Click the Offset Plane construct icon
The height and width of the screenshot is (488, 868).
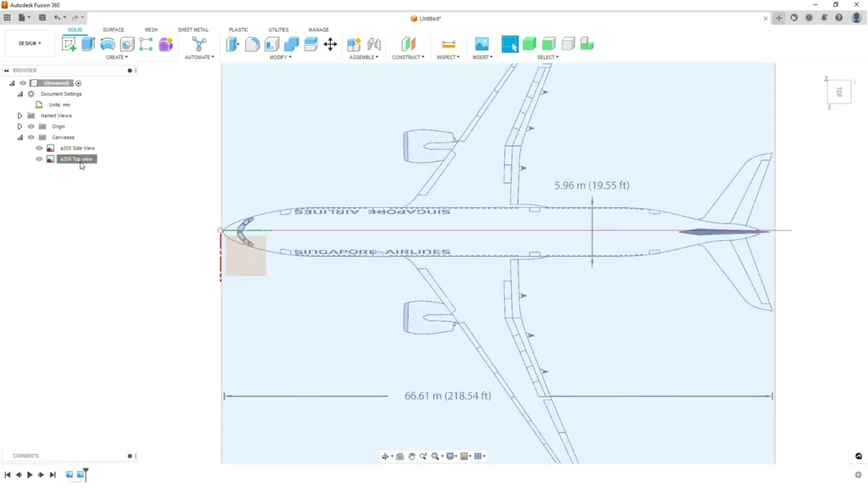[408, 44]
